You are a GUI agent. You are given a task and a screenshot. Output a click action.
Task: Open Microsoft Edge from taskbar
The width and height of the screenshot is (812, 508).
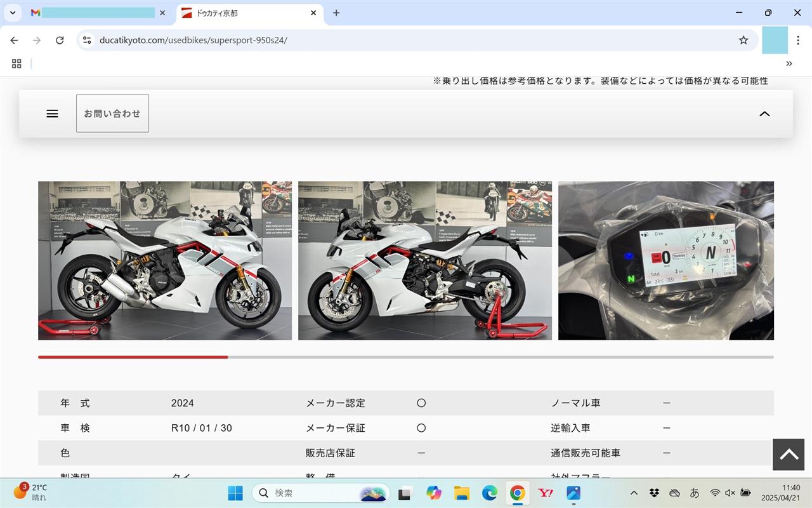[x=490, y=493]
